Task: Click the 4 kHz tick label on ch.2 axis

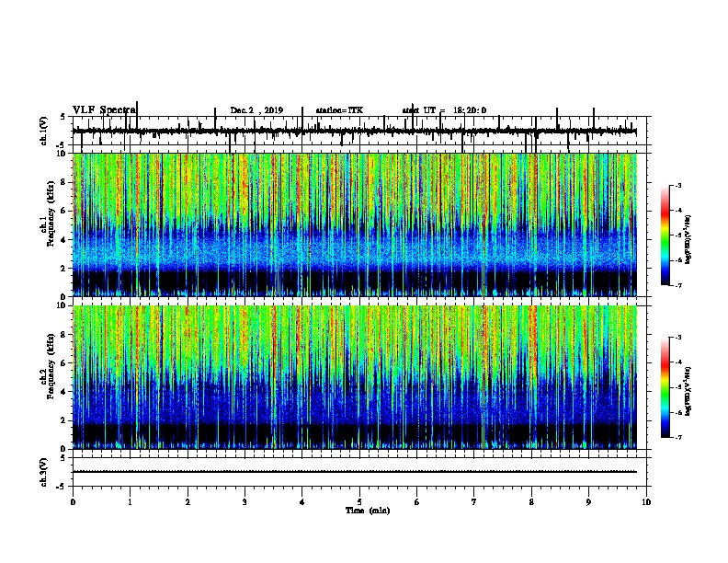Action: (x=64, y=392)
